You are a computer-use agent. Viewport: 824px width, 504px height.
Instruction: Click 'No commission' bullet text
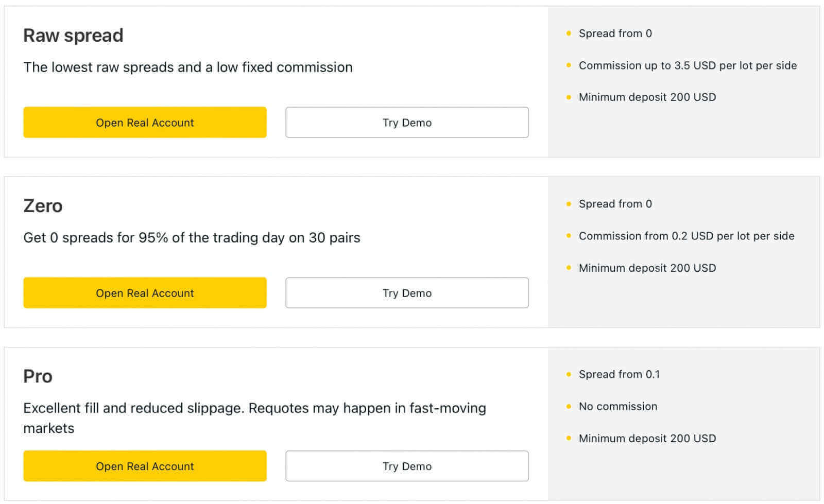[x=617, y=406]
